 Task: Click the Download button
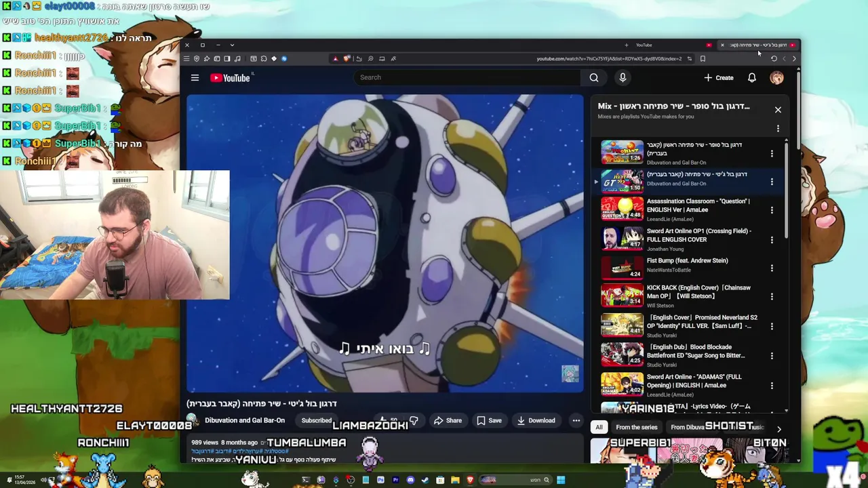tap(536, 420)
